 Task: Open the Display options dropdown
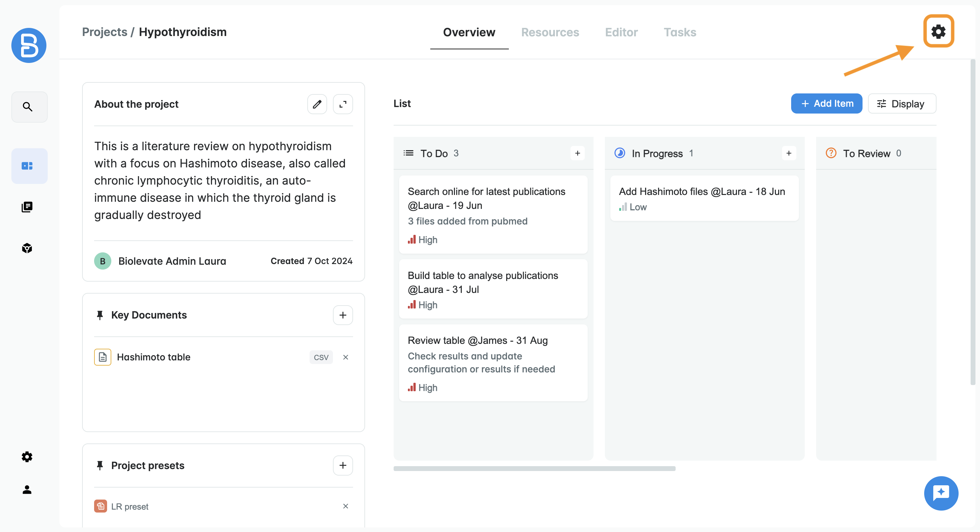click(x=901, y=104)
